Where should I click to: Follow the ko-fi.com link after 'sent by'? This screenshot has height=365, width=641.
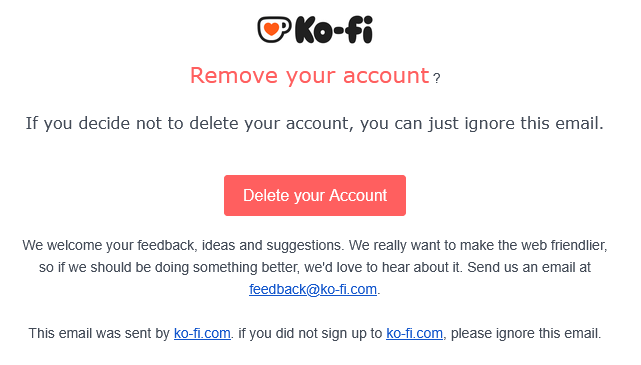(202, 333)
